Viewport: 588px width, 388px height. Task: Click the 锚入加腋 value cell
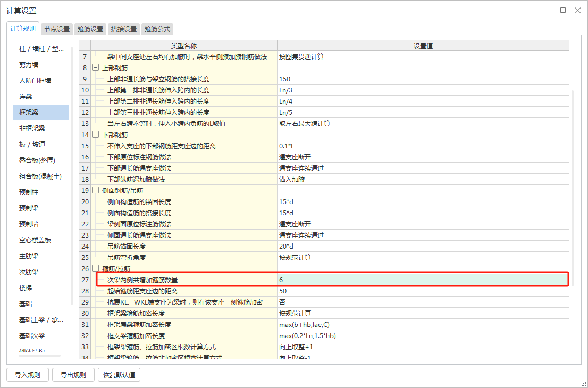pos(423,179)
